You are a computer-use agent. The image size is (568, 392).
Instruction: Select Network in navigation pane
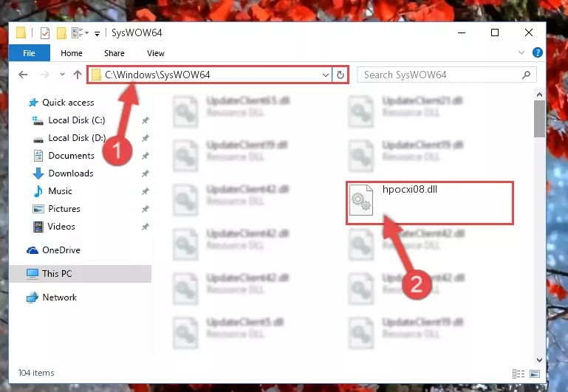pyautogui.click(x=59, y=298)
